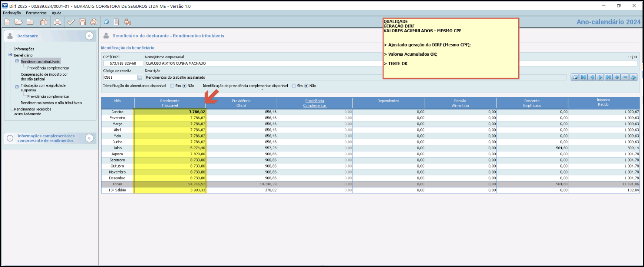The height and width of the screenshot is (267, 644).
Task: Select Previdência complementar under Rendimentos tributáveis
Action: (x=48, y=68)
